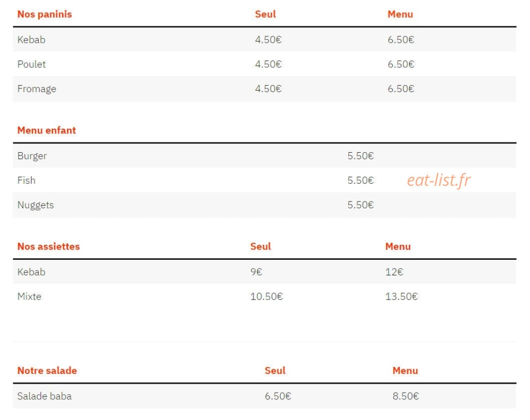The image size is (530, 420).
Task: Select the Mixte assiette item
Action: [29, 297]
